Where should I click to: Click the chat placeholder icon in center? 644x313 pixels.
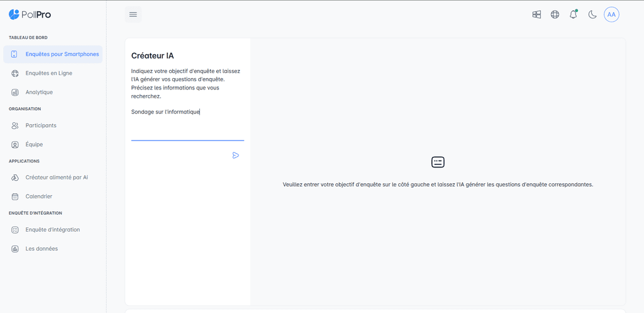438,162
